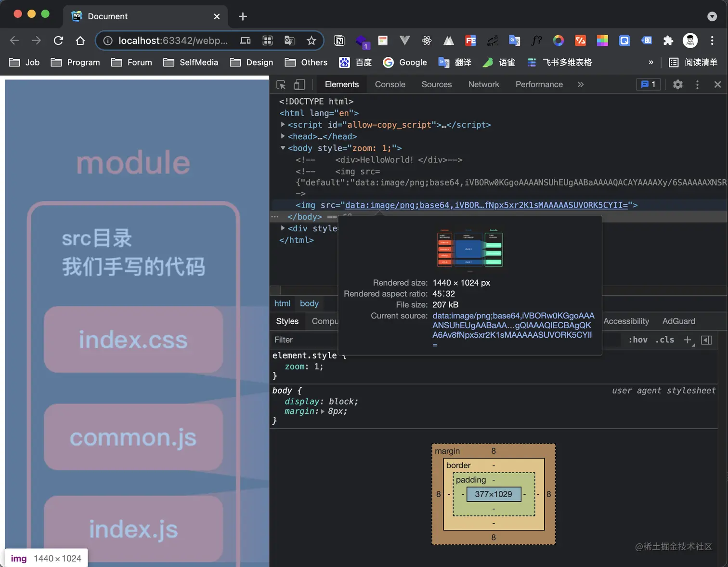
Task: Expand the script allow-copy_script node
Action: pyautogui.click(x=283, y=124)
